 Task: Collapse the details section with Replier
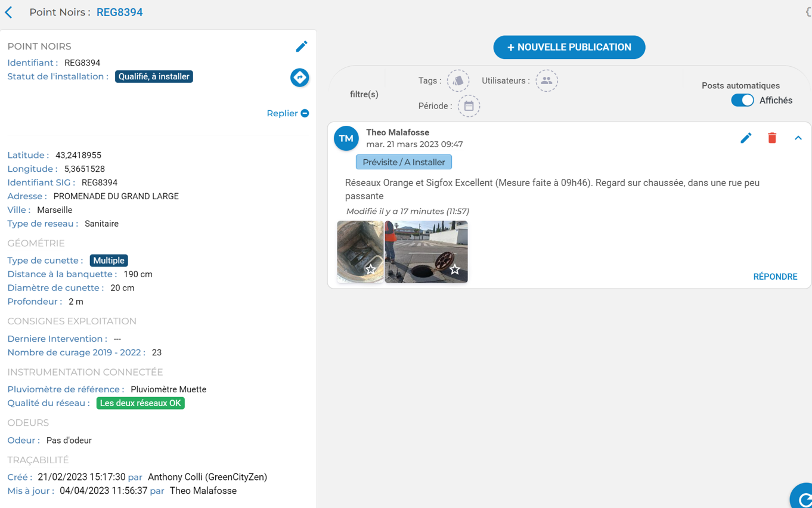(x=287, y=113)
